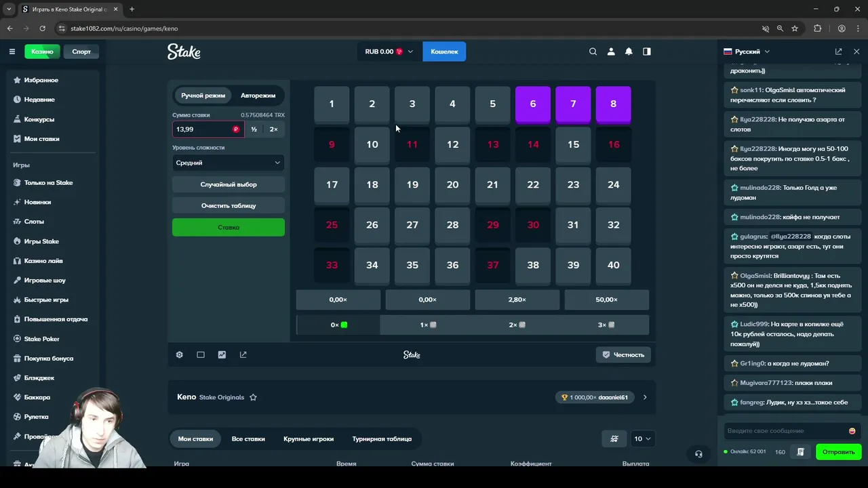868x488 pixels.
Task: Double the bet with 2× button
Action: pyautogui.click(x=273, y=129)
